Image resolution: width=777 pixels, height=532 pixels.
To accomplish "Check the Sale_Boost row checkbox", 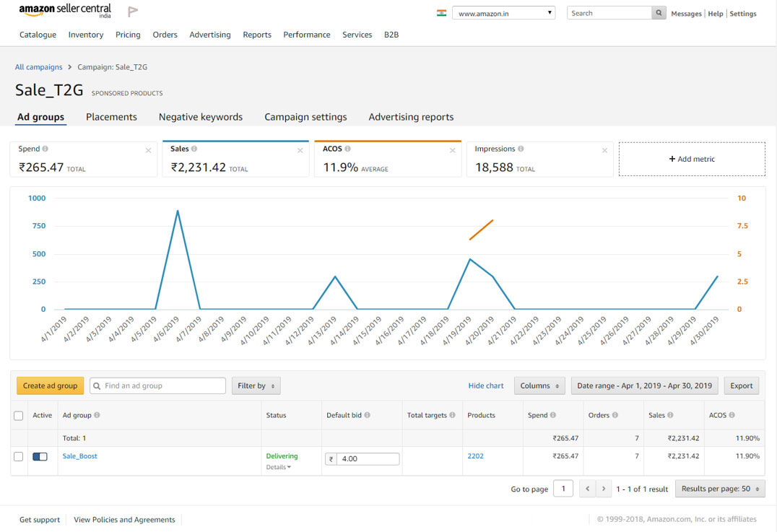I will click(x=19, y=457).
